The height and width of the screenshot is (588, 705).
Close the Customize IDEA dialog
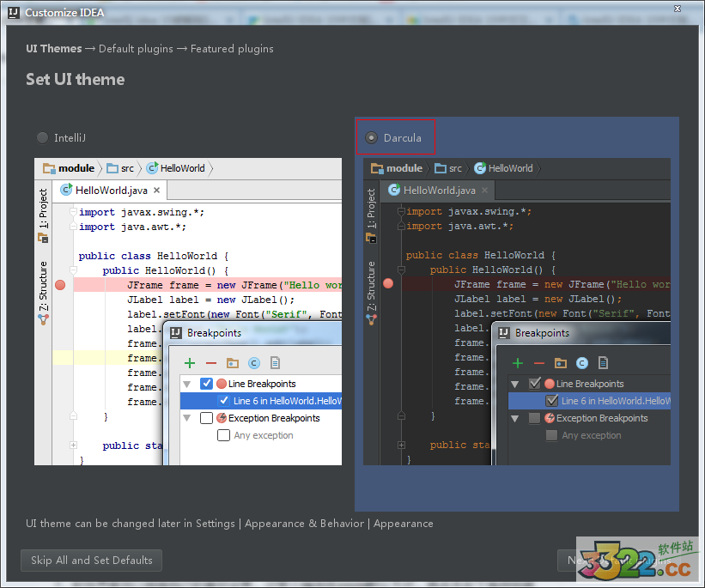click(678, 9)
